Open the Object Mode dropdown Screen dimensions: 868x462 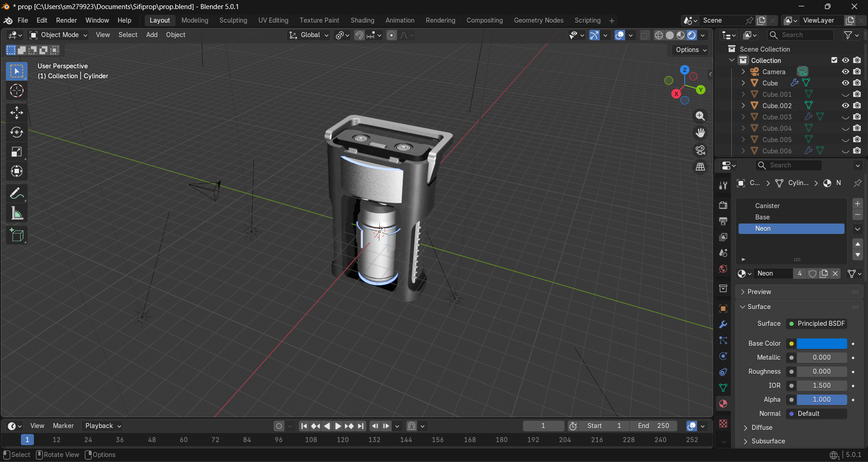pos(58,35)
